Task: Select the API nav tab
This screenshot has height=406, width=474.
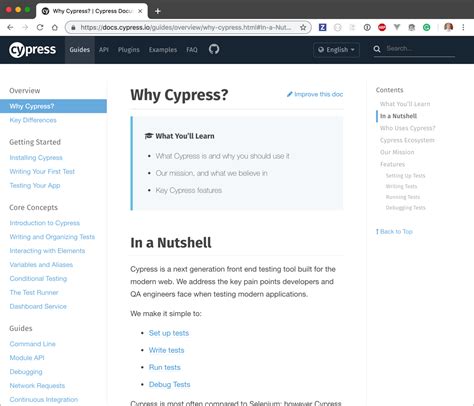Action: [104, 50]
